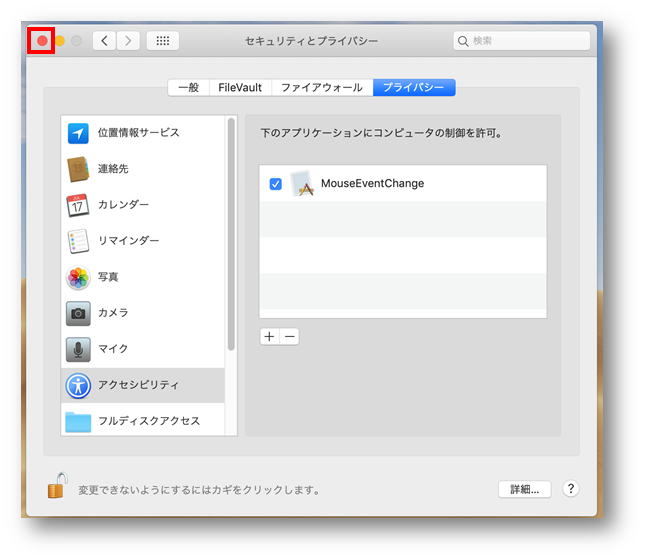
Task: Switch to the FileVault tab
Action: [240, 88]
